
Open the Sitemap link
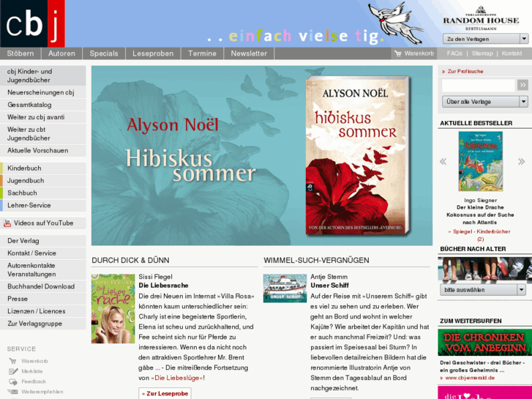[x=482, y=53]
